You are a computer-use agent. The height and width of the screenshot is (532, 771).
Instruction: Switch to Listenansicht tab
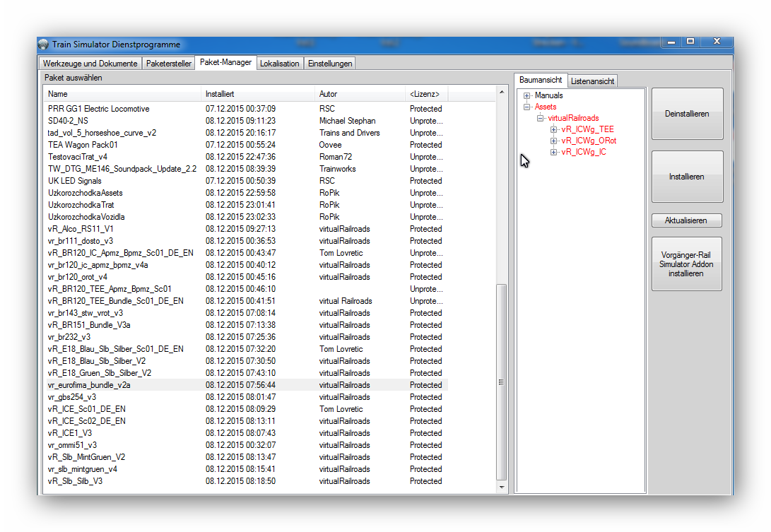coord(592,81)
